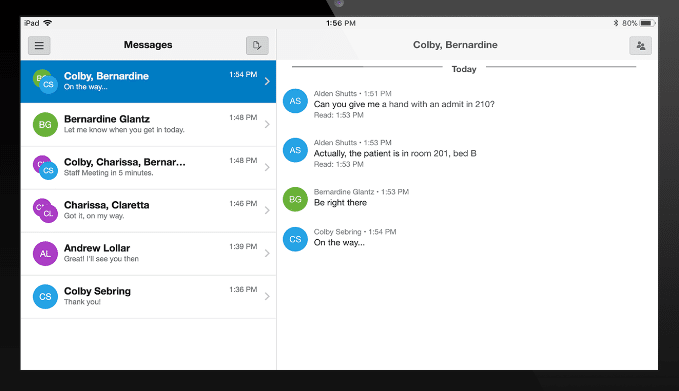Click the group avatar for Colby, Charissa, Bernar…
The width and height of the screenshot is (679, 391).
[45, 168]
